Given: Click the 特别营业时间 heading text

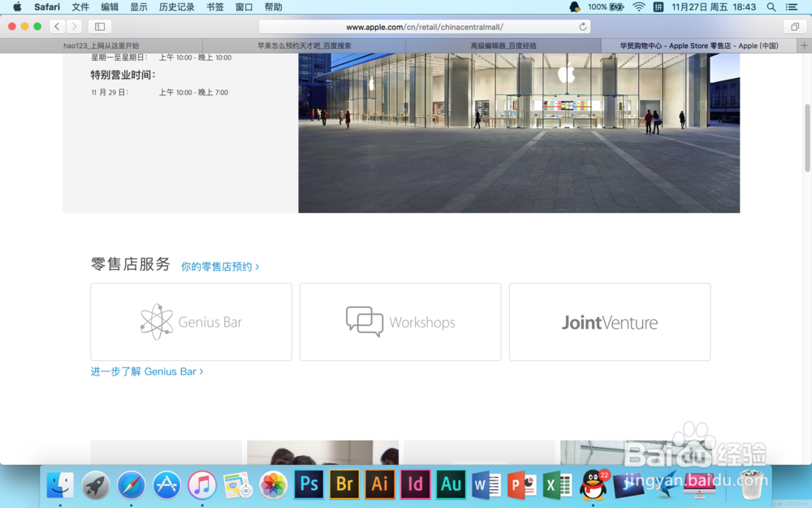Looking at the screenshot, I should [123, 75].
